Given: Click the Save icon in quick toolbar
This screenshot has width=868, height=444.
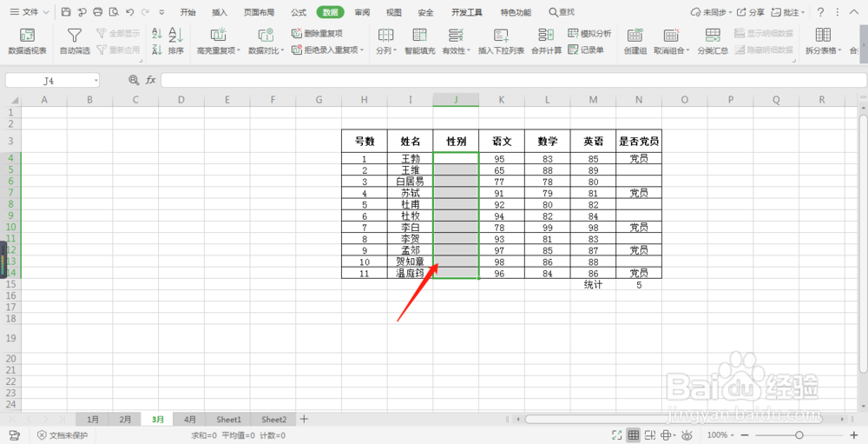Looking at the screenshot, I should click(x=66, y=11).
